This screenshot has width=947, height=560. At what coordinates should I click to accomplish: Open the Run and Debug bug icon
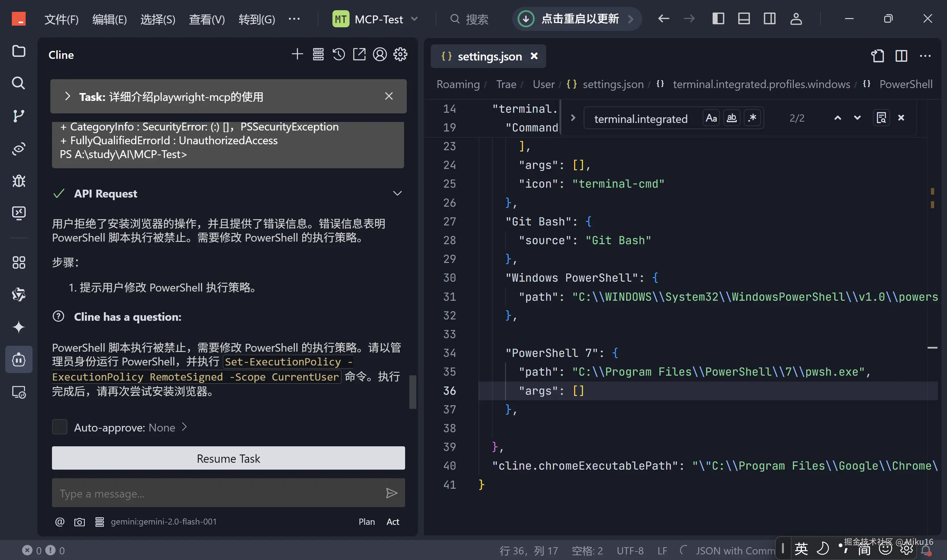point(18,181)
